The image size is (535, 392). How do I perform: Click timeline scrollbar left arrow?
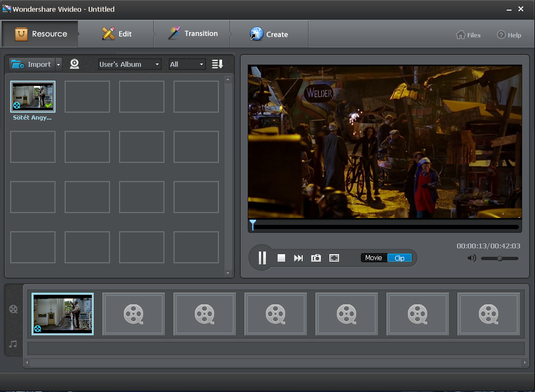[27, 363]
